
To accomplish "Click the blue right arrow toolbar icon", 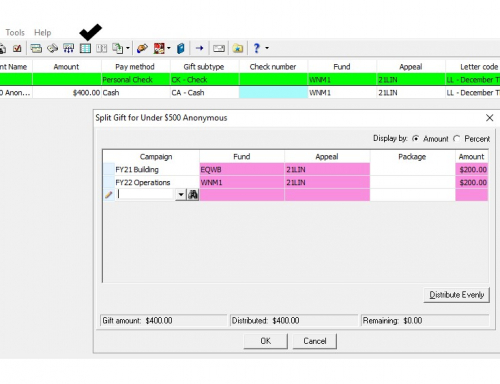I will coord(199,48).
